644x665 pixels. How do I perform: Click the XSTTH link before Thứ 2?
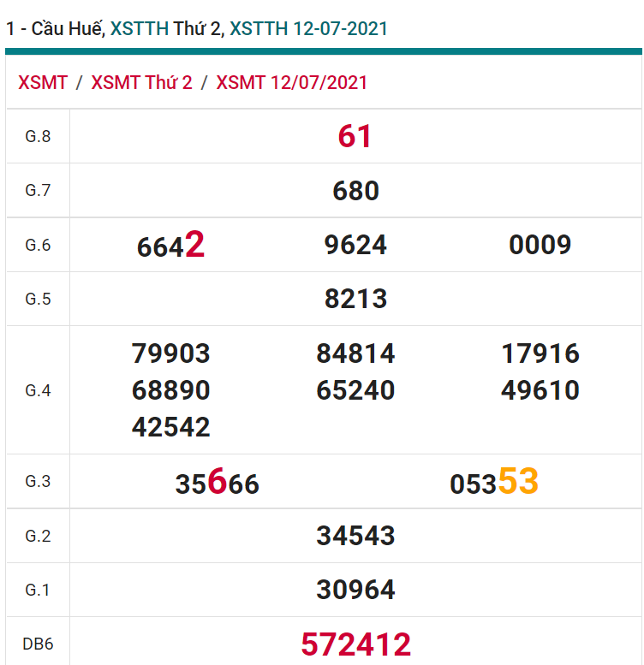(140, 28)
